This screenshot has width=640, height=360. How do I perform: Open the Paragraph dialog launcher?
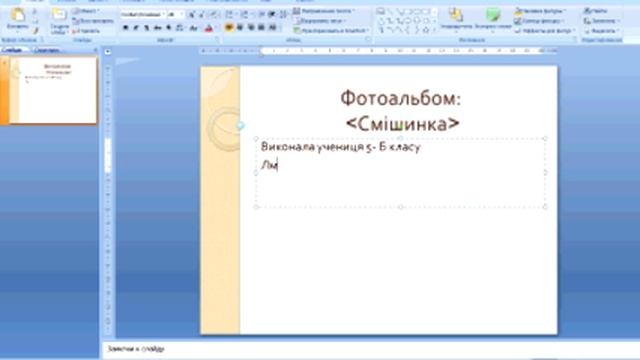click(368, 40)
